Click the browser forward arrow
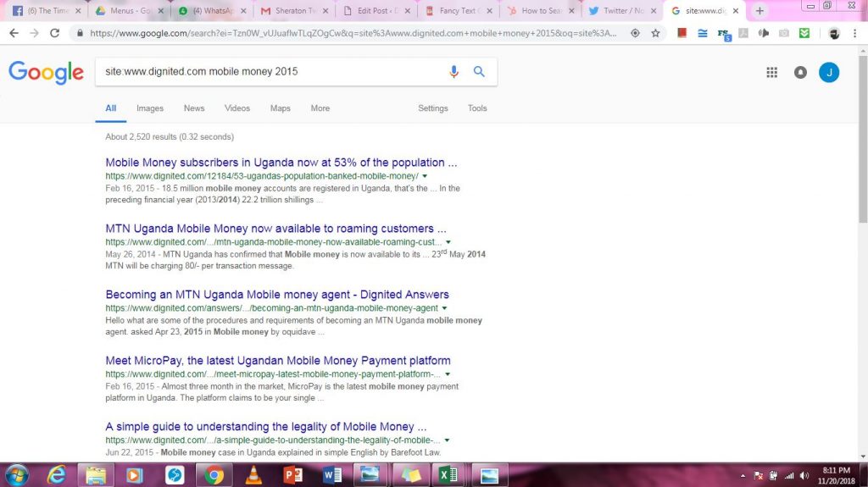868x487 pixels. point(34,33)
